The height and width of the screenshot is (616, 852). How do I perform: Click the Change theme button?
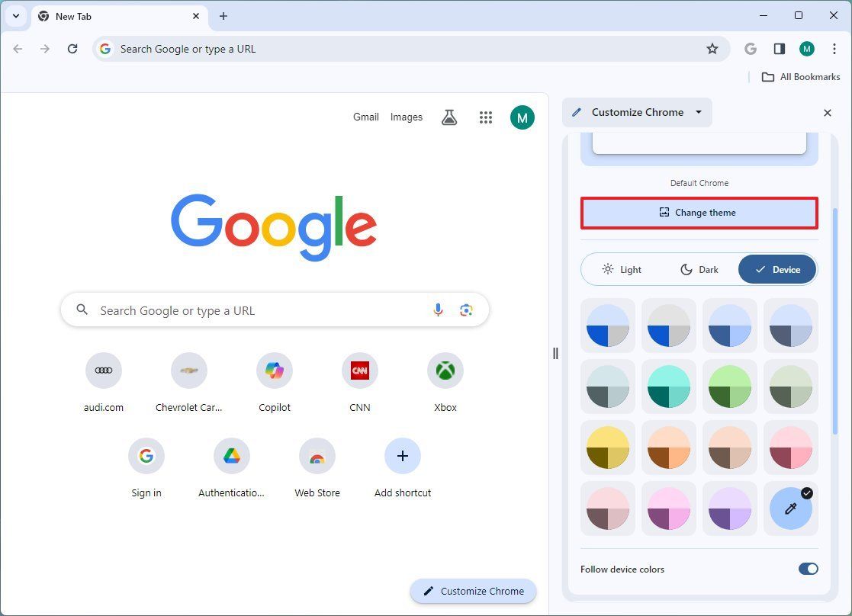tap(698, 213)
